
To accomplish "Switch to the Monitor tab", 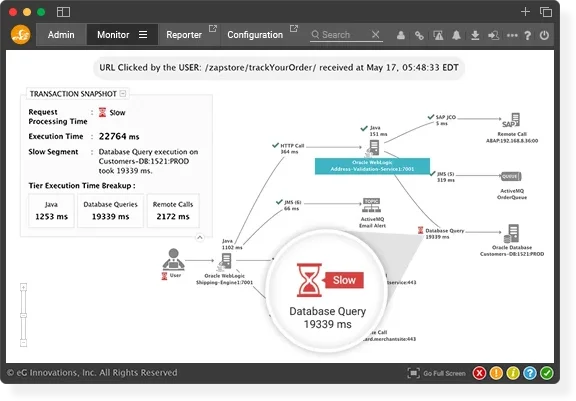I will (113, 35).
